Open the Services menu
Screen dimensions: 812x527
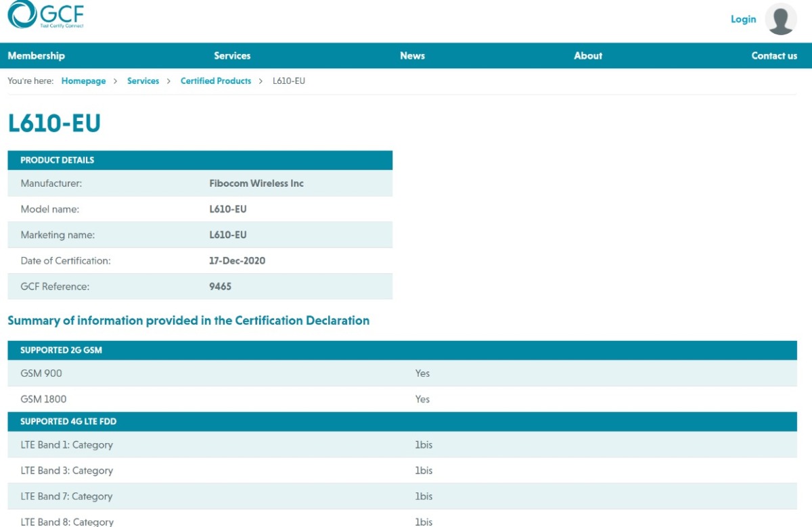click(232, 55)
